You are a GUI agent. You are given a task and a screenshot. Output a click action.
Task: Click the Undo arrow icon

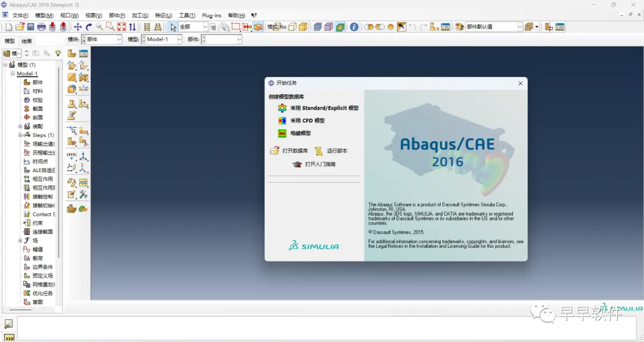point(413,27)
